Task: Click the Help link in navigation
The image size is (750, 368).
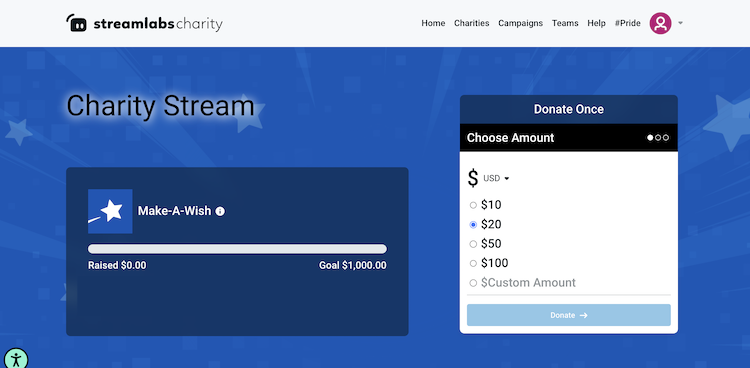Action: click(x=596, y=23)
